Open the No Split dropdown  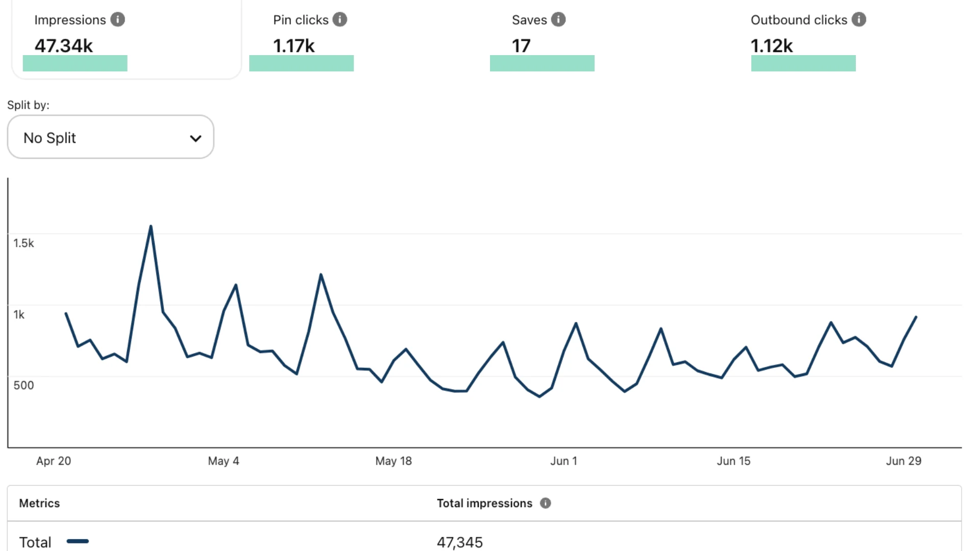click(x=111, y=137)
